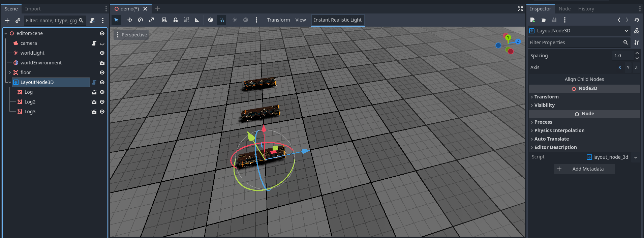Collapse editorScene tree root

tap(6, 33)
